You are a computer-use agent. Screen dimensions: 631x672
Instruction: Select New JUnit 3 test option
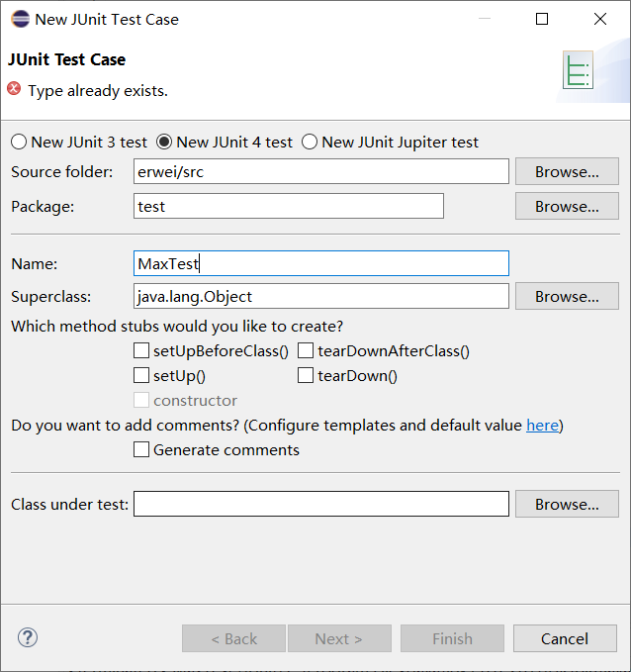[x=19, y=142]
